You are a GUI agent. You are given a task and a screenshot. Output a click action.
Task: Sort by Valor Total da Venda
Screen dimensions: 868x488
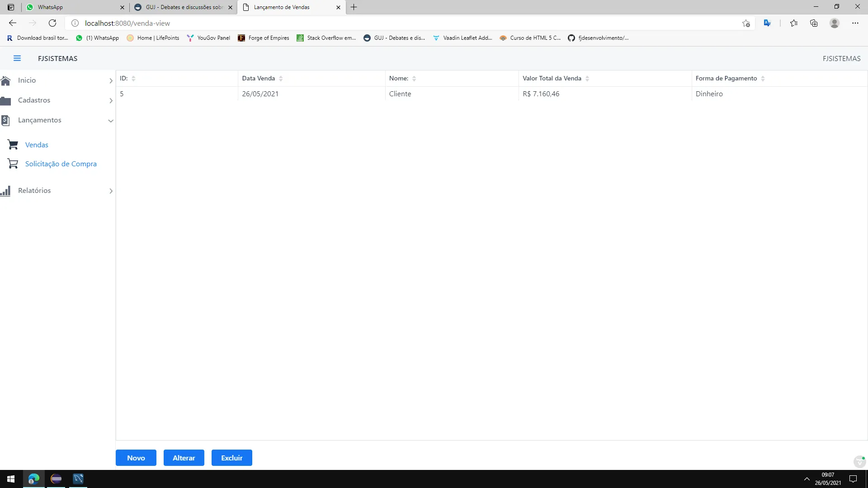[x=587, y=79]
